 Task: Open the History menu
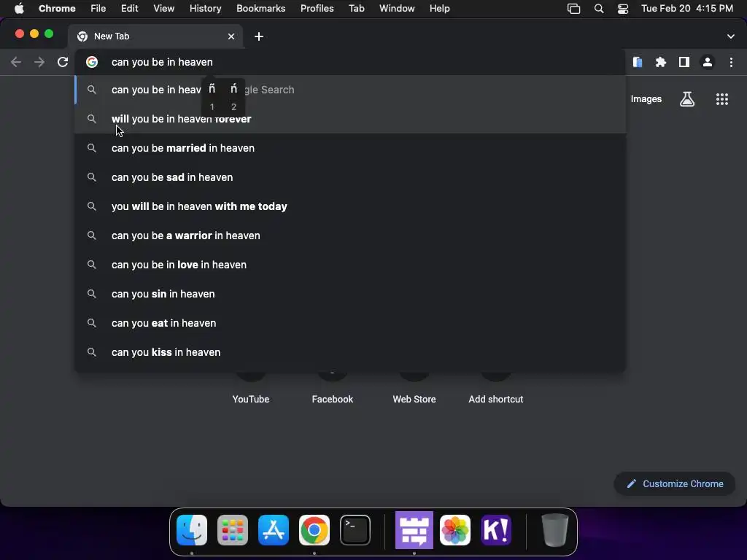[x=205, y=9]
